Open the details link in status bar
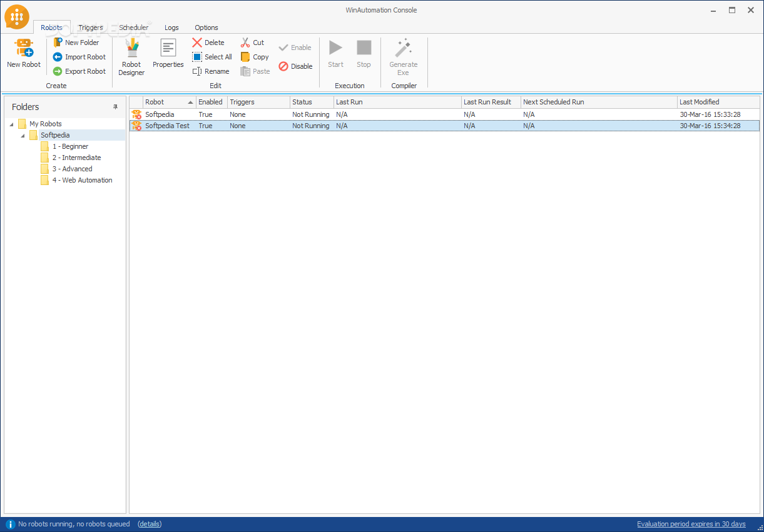This screenshot has height=532, width=764. click(x=150, y=524)
